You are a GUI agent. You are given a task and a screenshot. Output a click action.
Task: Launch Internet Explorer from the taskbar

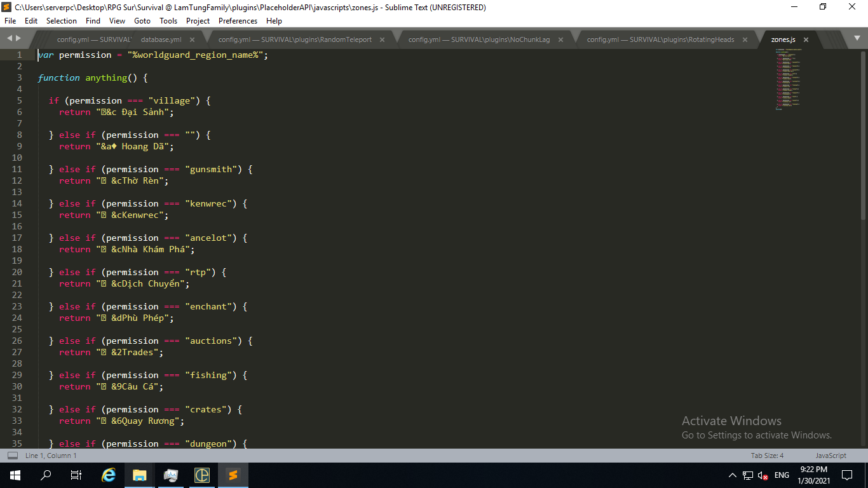109,475
